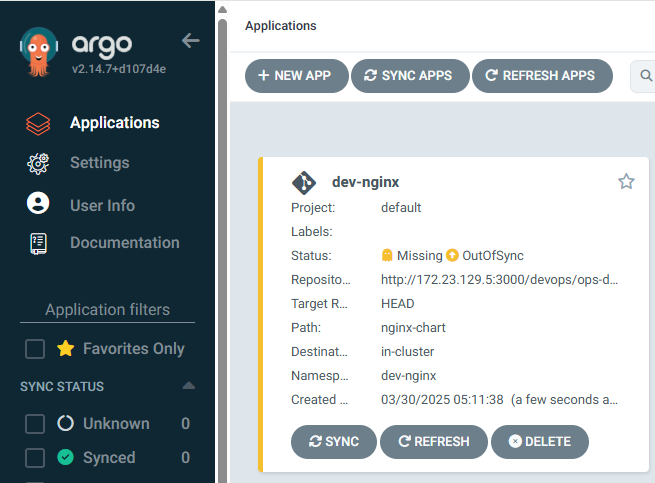Click the Argo octopus logo
The width and height of the screenshot is (655, 483).
tap(39, 52)
